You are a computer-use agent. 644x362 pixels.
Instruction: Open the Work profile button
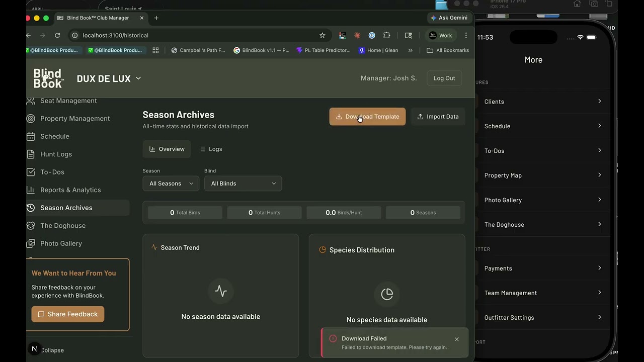coord(441,35)
